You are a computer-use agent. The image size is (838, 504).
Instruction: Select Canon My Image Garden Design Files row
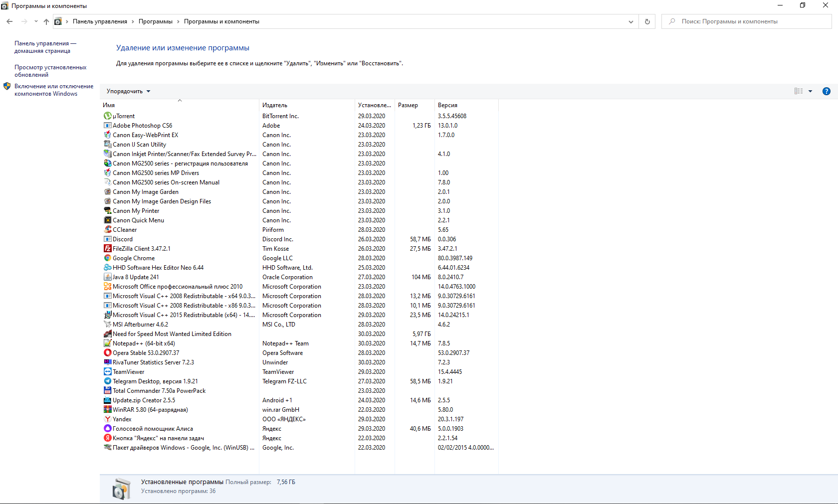pos(299,201)
